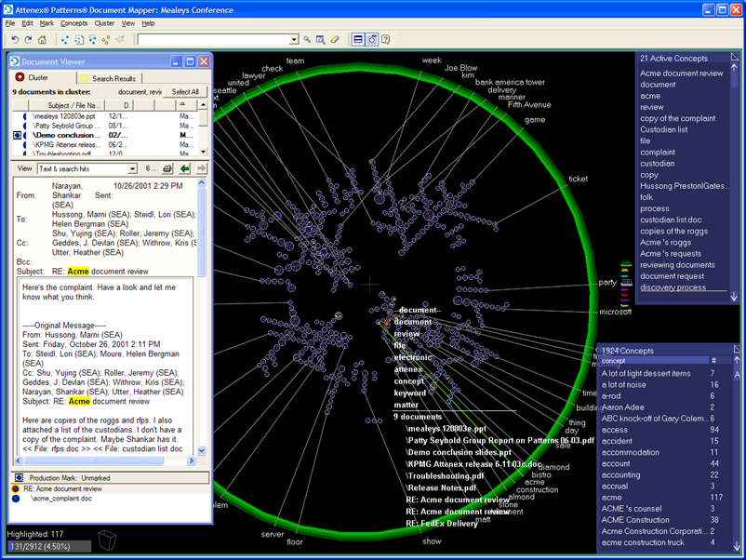
Task: Click the undo arrow in the toolbar
Action: [x=14, y=40]
